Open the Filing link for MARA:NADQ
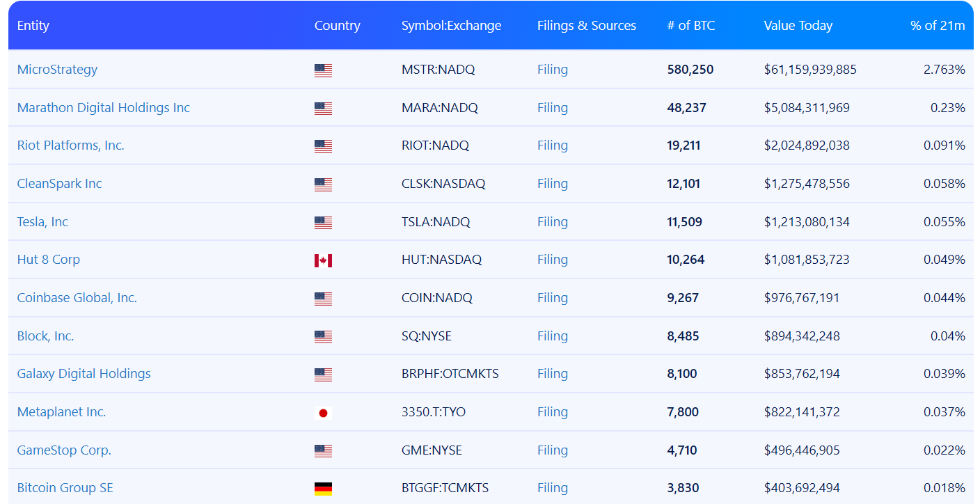 (553, 108)
